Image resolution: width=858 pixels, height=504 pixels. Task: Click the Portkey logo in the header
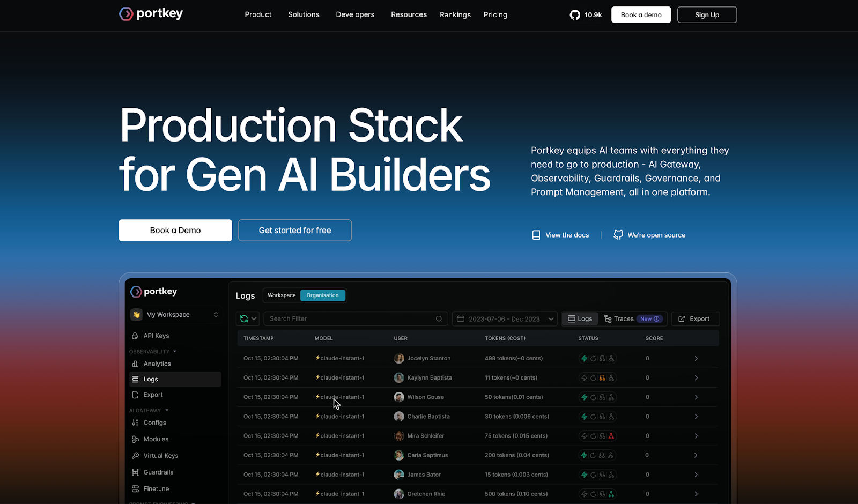click(x=151, y=14)
